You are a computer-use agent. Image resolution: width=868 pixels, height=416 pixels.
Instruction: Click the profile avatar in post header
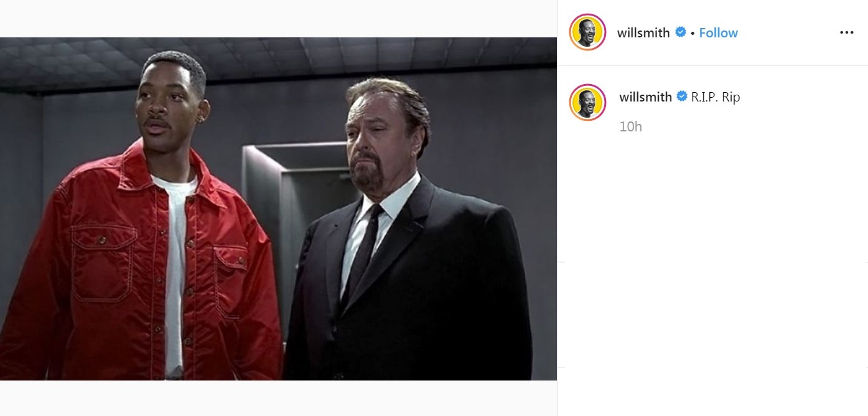[x=587, y=32]
